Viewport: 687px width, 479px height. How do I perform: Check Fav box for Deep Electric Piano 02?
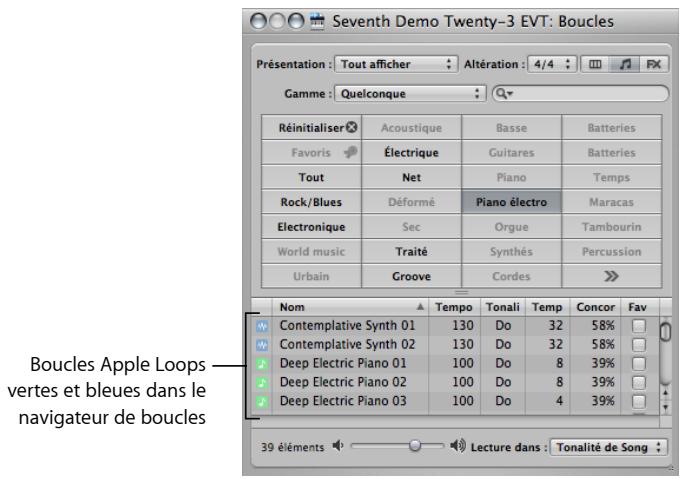[639, 383]
